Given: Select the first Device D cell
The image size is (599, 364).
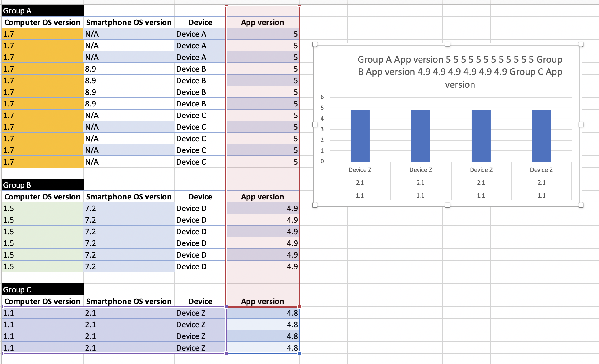Looking at the screenshot, I should point(200,208).
